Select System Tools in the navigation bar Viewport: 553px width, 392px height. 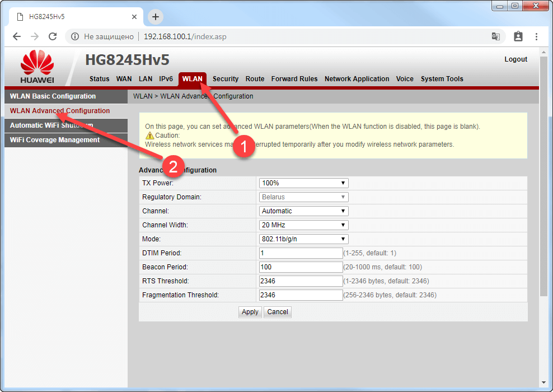[442, 79]
